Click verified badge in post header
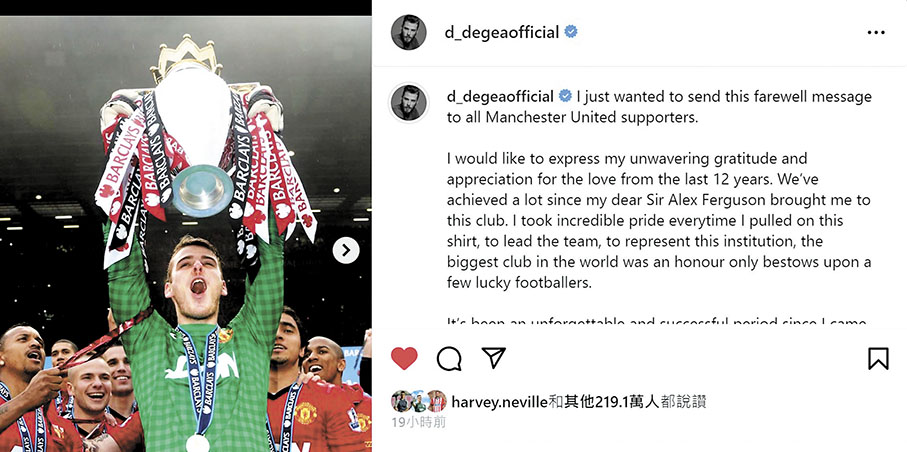 (570, 32)
